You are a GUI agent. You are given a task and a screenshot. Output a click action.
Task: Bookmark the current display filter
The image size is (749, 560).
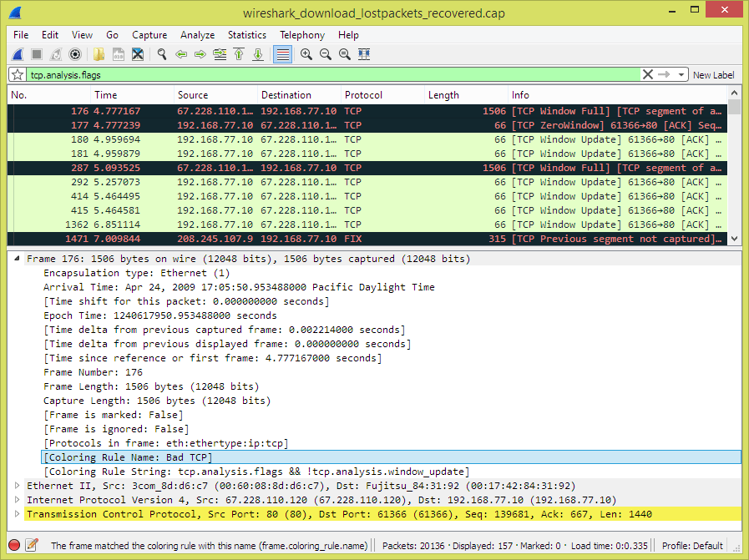coord(17,74)
